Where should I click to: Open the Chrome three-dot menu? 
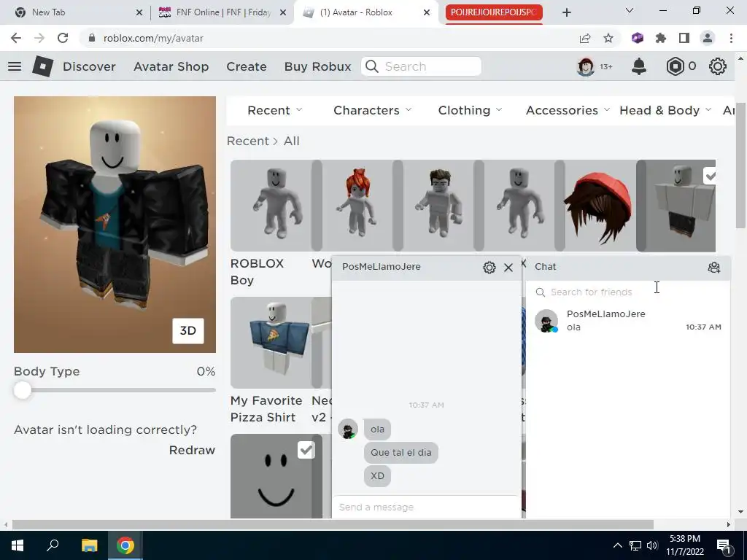[731, 38]
